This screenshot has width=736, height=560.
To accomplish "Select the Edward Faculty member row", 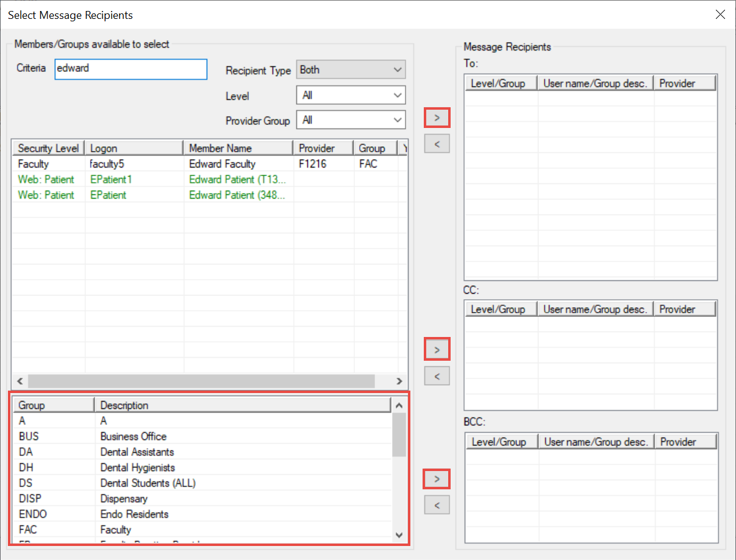I will [222, 164].
